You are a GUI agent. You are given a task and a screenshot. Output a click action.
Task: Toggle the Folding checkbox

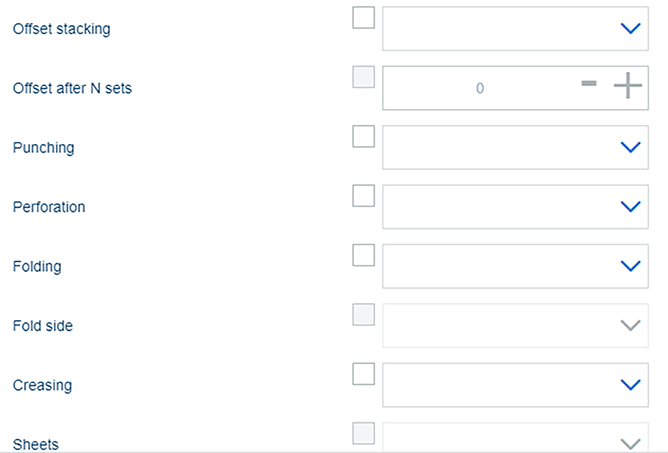click(364, 255)
